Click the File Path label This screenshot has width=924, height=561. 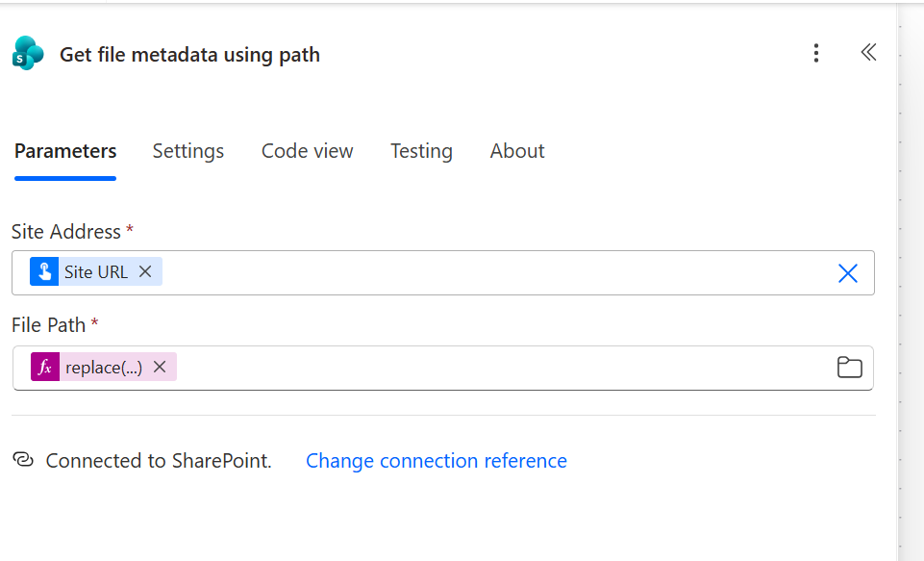48,325
